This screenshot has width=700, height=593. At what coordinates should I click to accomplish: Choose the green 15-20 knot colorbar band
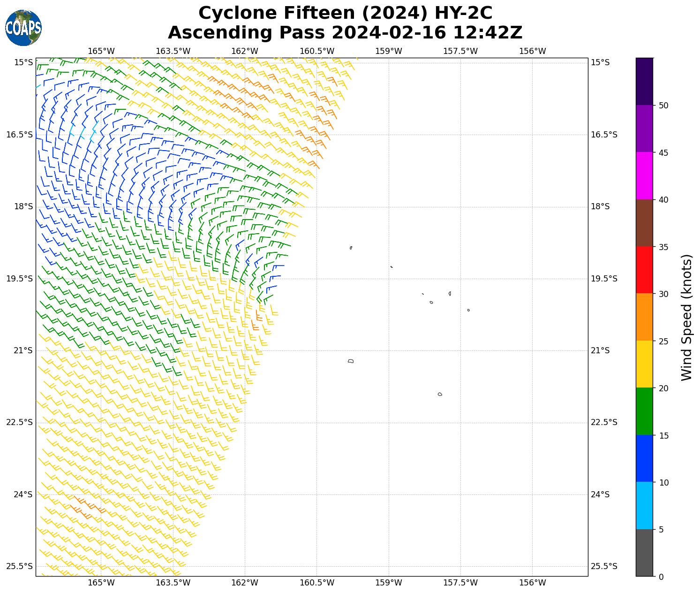(x=644, y=411)
